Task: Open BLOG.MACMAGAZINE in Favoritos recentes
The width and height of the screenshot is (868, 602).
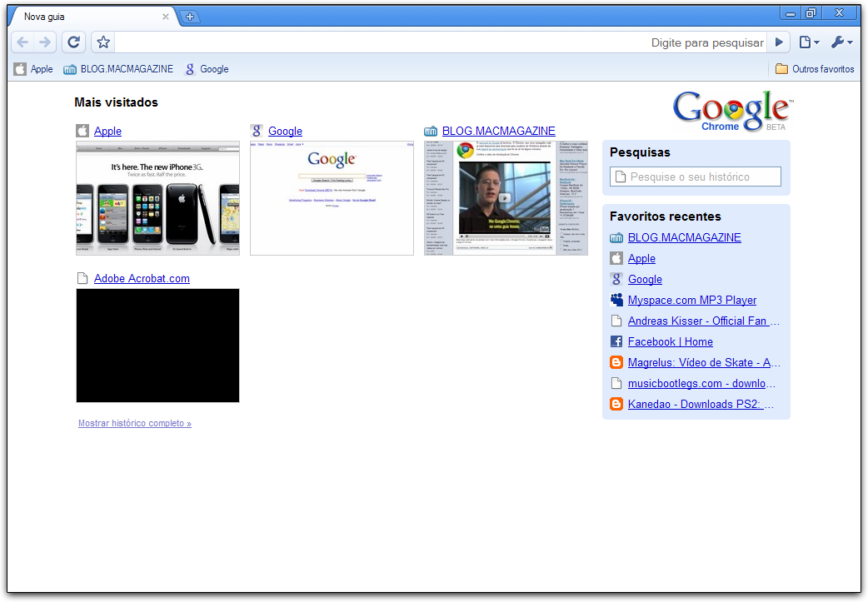Action: pos(684,237)
